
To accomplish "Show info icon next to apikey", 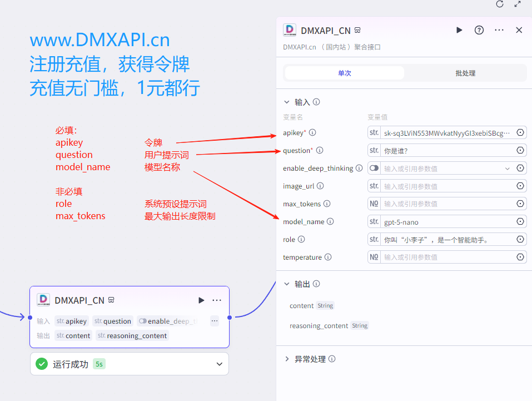I will pyautogui.click(x=312, y=132).
